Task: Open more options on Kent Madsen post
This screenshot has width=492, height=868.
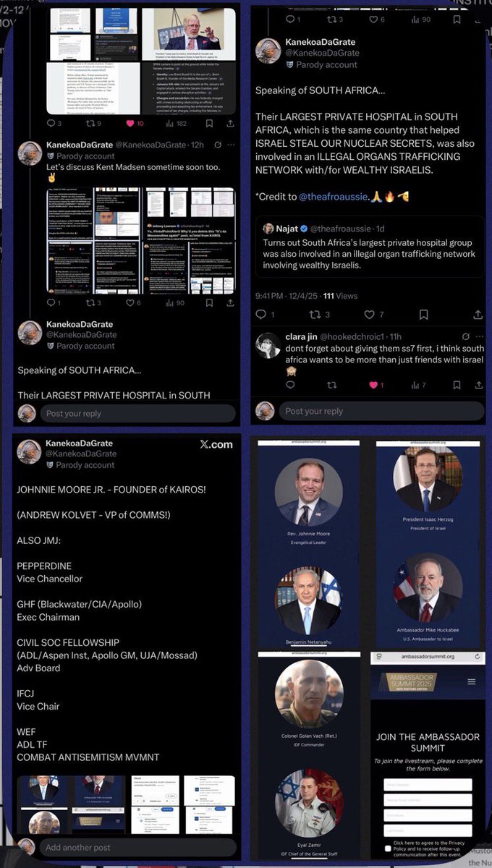Action: point(232,145)
